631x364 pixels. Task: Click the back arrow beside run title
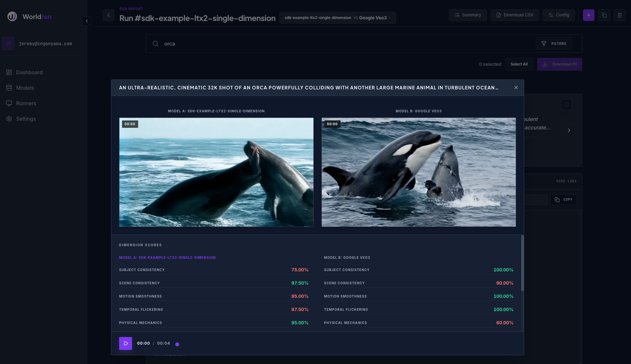[x=108, y=15]
